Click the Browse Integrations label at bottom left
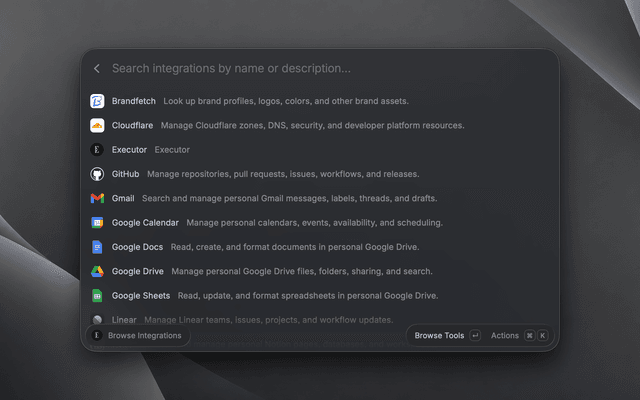 click(x=144, y=336)
